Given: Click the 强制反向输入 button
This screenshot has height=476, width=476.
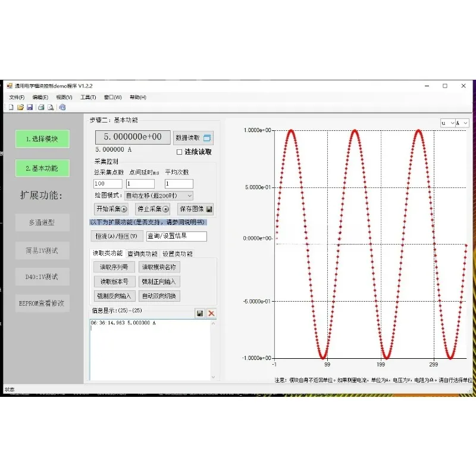Looking at the screenshot, I should click(x=114, y=296).
